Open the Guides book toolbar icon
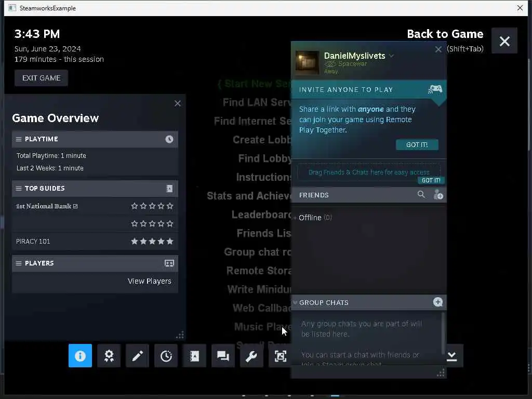This screenshot has width=532, height=399. pos(194,355)
